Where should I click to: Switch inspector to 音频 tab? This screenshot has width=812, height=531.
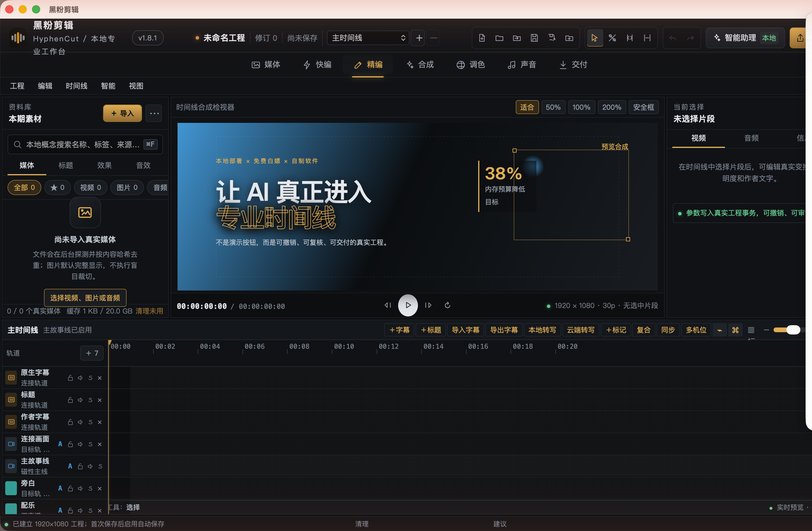tap(751, 138)
